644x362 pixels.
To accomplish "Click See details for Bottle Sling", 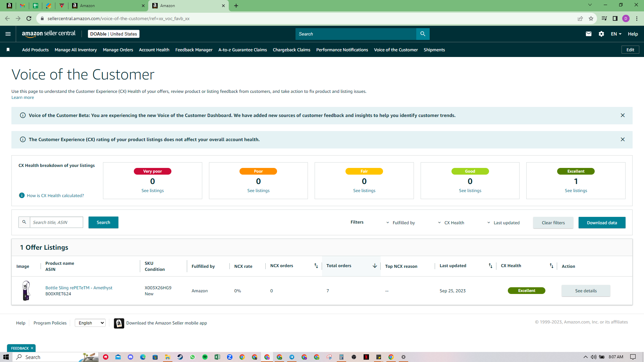I will point(586,291).
